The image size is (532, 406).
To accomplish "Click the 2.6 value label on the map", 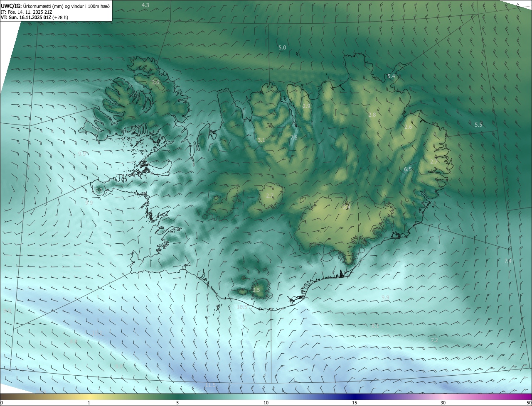I will tap(408, 127).
